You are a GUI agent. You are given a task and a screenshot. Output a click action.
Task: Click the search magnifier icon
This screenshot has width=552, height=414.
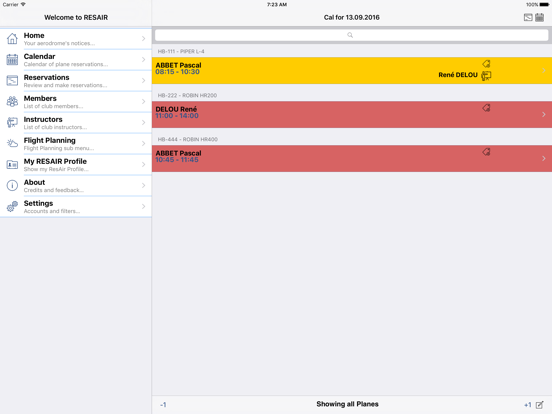coord(350,35)
